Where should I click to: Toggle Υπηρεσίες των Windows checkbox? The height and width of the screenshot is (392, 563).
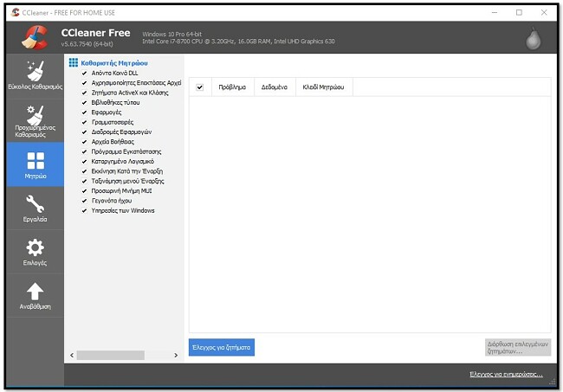click(x=84, y=210)
